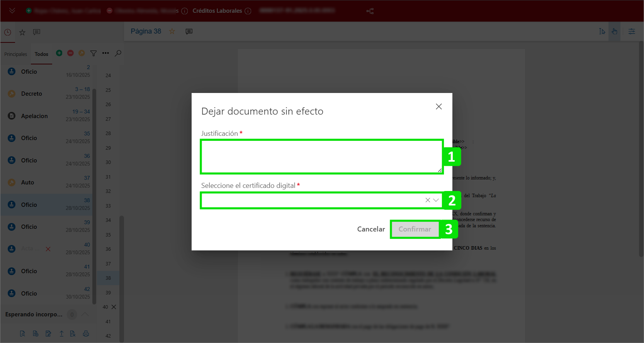Go to page 42 in page strip

pyautogui.click(x=108, y=336)
